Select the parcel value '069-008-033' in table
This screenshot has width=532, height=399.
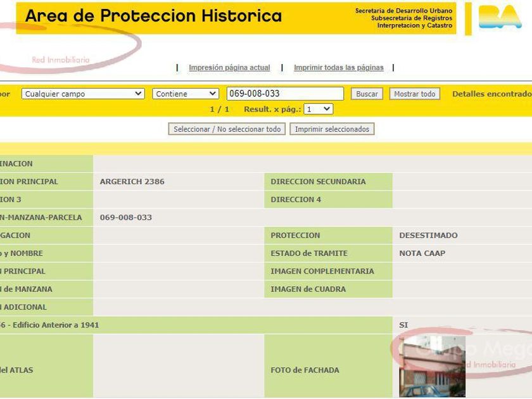click(126, 217)
